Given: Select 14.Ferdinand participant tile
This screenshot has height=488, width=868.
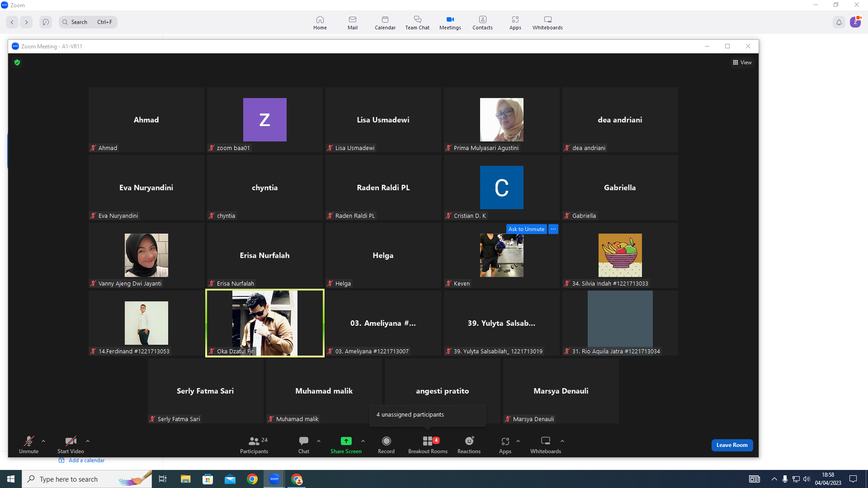Looking at the screenshot, I should coord(146,323).
